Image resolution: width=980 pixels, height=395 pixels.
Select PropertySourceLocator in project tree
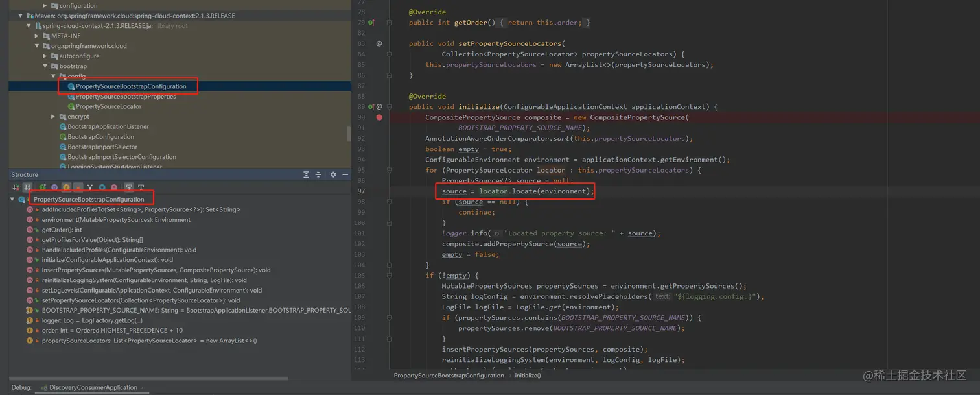point(108,106)
